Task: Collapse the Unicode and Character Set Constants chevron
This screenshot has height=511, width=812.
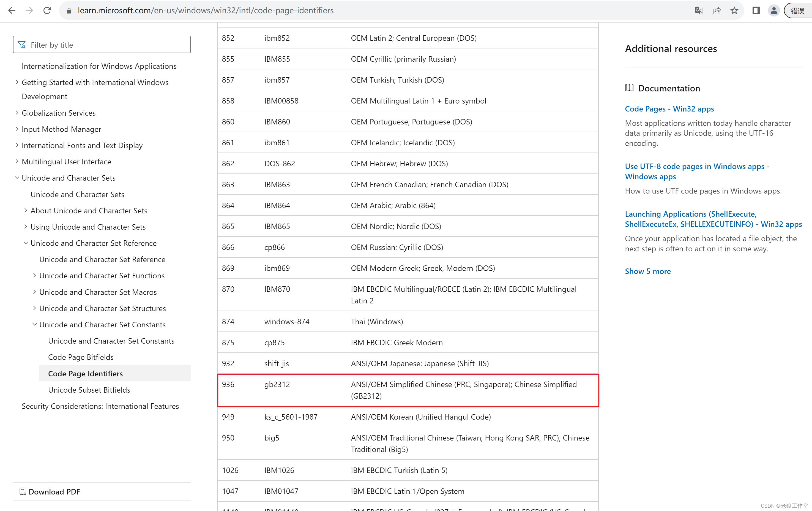Action: [x=34, y=324]
